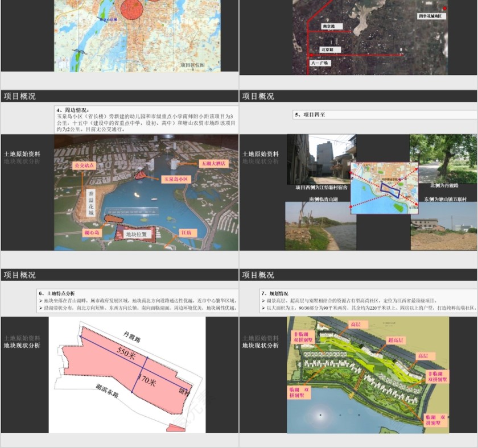Click the 南京路 label on satellite map
The image size is (478, 448).
(328, 26)
